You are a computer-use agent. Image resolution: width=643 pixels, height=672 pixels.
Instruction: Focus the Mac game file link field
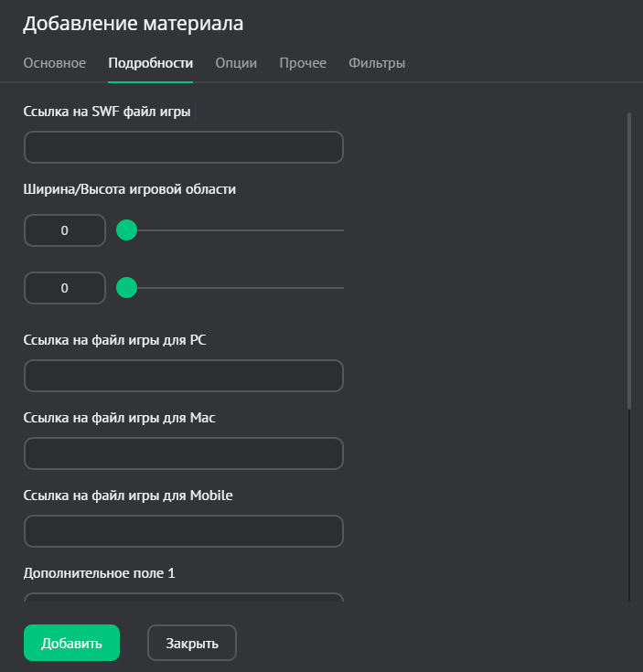(x=183, y=453)
